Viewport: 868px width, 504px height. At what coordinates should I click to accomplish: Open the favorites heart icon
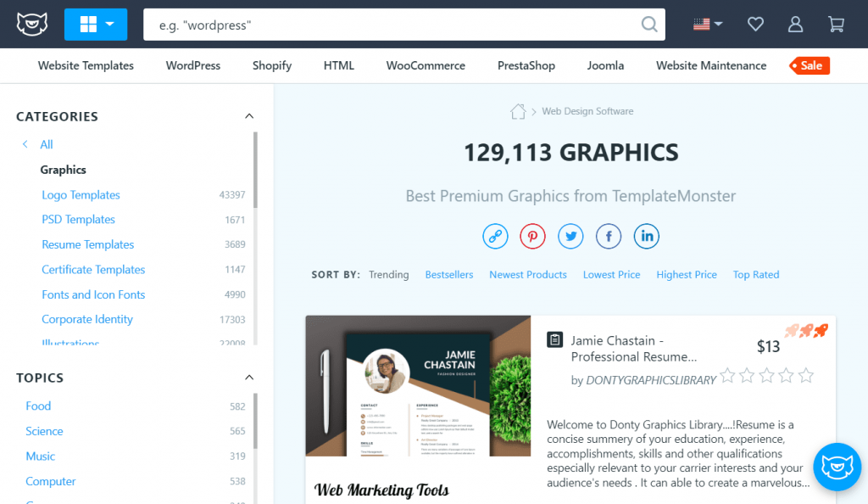pyautogui.click(x=755, y=24)
